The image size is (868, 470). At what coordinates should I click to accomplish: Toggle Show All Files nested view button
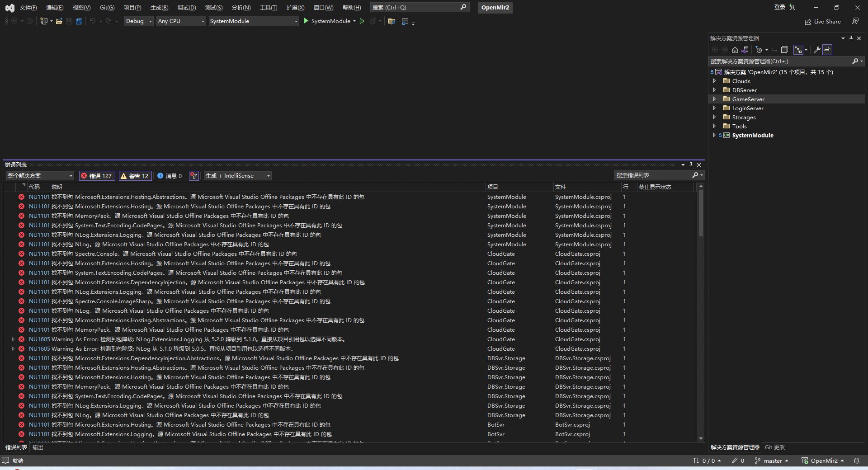pyautogui.click(x=799, y=50)
